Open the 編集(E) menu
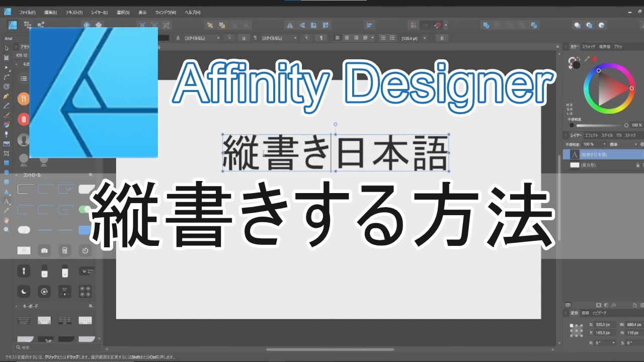 pyautogui.click(x=51, y=12)
